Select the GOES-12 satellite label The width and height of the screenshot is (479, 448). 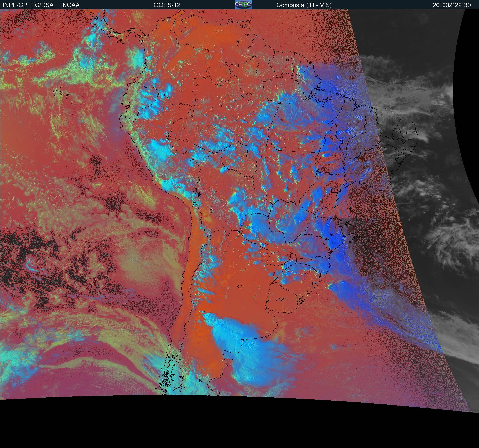click(x=167, y=5)
